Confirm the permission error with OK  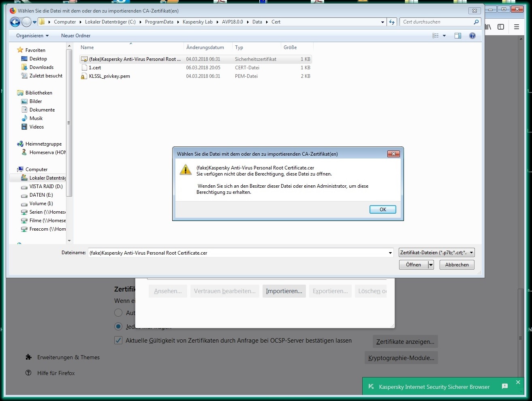coord(383,210)
